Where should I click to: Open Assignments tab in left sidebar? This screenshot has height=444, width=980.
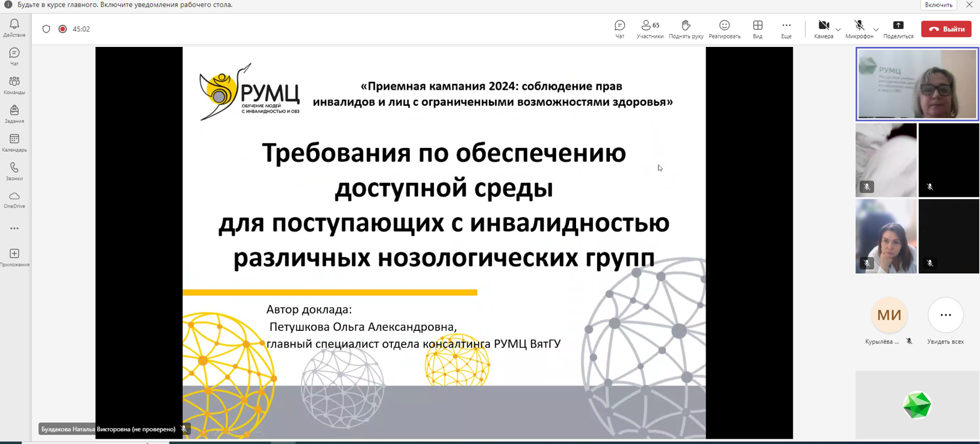tap(14, 114)
